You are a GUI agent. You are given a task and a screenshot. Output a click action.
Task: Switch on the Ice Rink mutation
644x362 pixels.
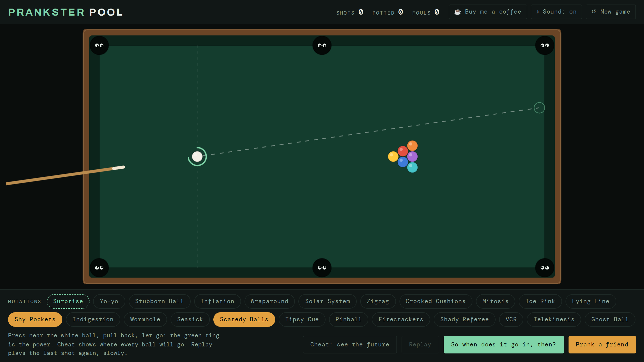click(x=540, y=301)
